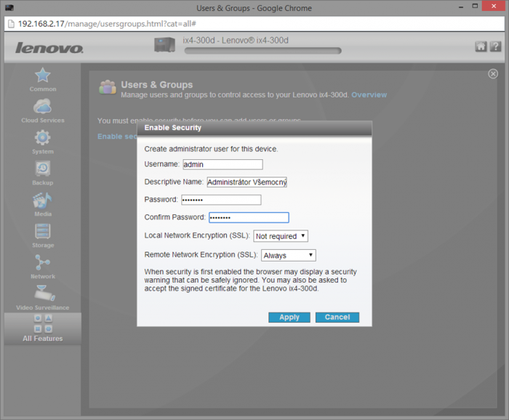Open Cloud Services in sidebar

(42, 107)
